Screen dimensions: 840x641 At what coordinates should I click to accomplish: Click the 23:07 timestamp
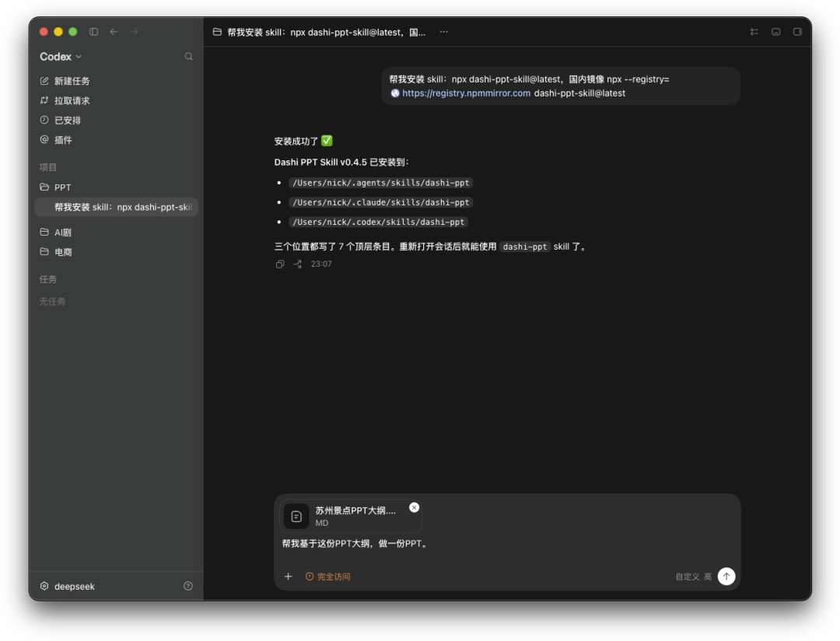pos(321,264)
